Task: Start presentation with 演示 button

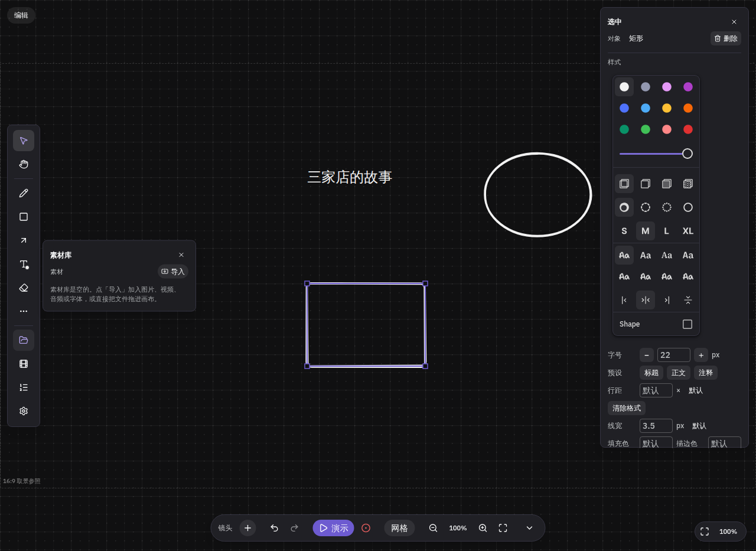Action: (x=333, y=528)
